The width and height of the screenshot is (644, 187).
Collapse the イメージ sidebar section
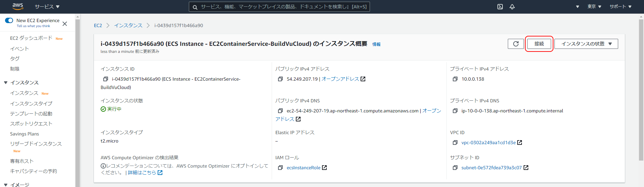point(6,185)
